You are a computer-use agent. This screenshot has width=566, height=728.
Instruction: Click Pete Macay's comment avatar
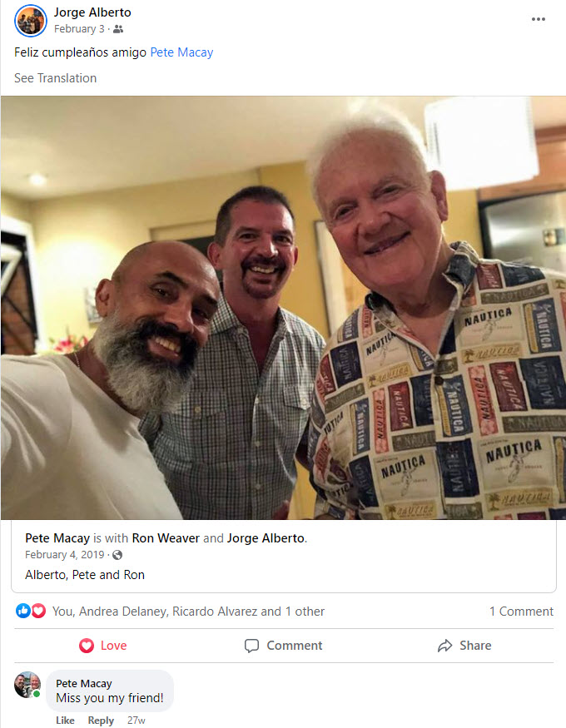27,685
